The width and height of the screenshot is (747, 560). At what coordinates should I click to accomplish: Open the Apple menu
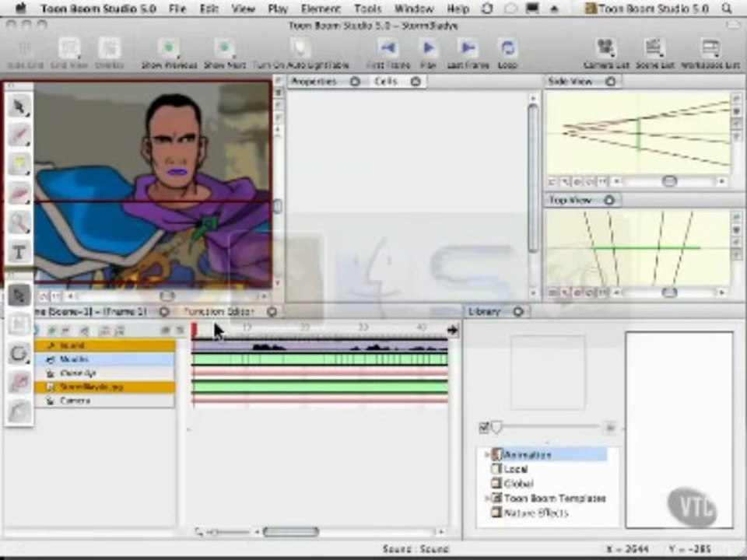(x=21, y=9)
